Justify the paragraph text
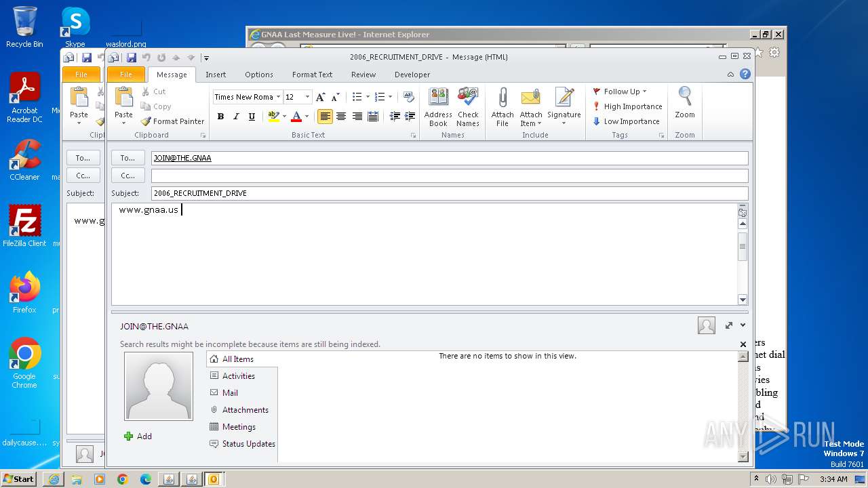The height and width of the screenshot is (488, 868). [372, 117]
